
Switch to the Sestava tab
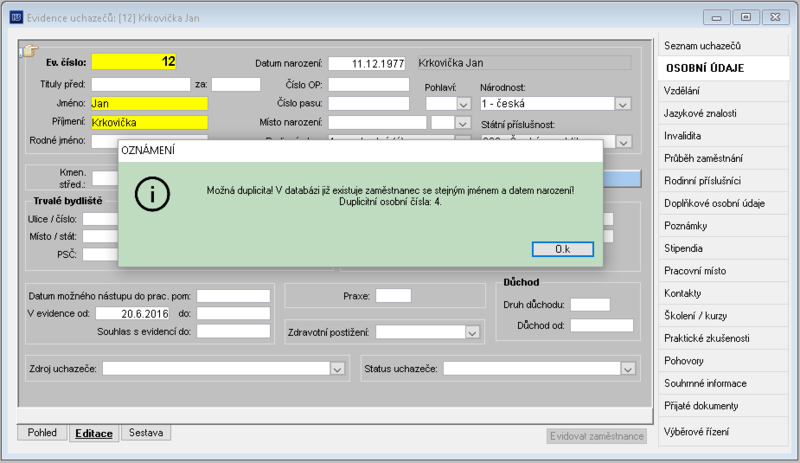(x=146, y=432)
